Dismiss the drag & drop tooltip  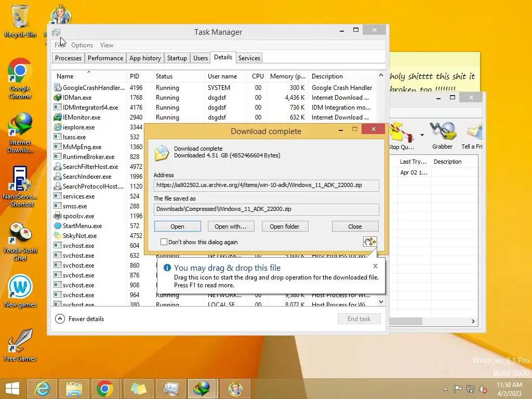pyautogui.click(x=375, y=266)
